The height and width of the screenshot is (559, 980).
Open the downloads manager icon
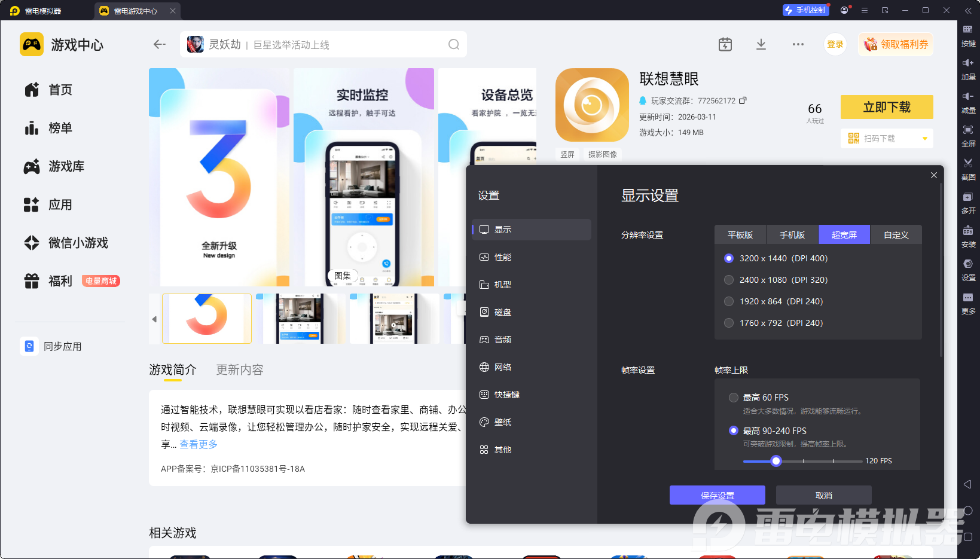[761, 44]
